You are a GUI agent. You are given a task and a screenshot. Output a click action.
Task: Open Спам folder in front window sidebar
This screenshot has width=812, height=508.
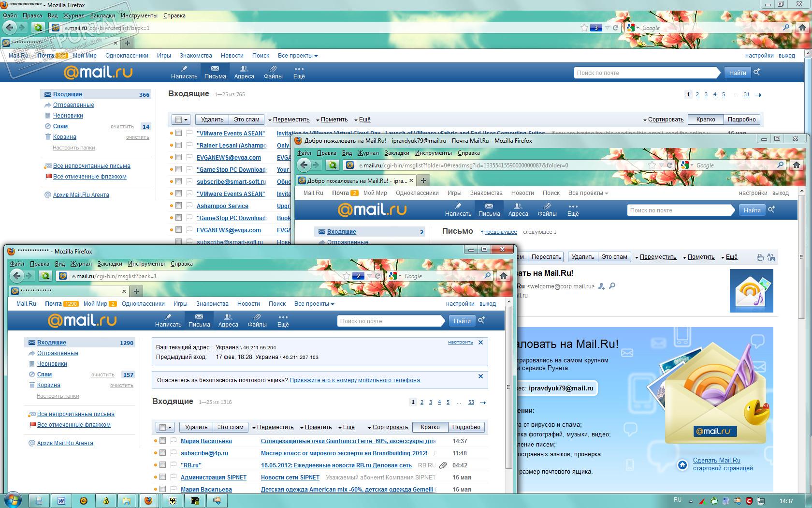[44, 374]
